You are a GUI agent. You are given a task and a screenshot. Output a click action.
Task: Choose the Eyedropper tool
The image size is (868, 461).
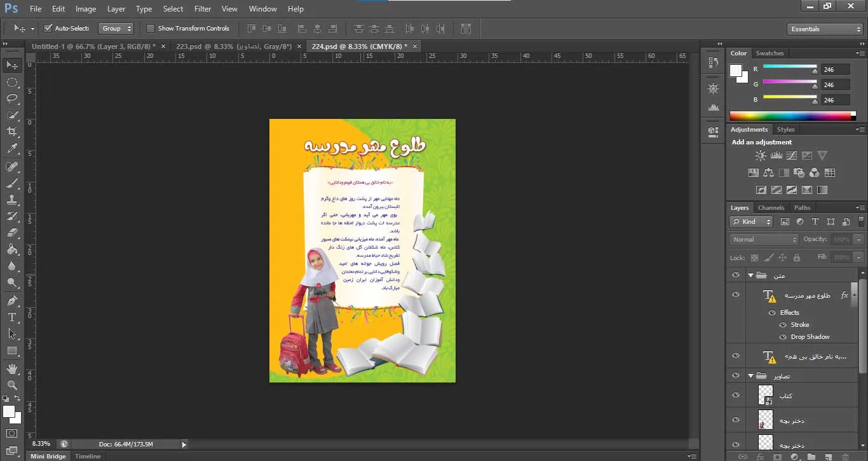[x=12, y=149]
